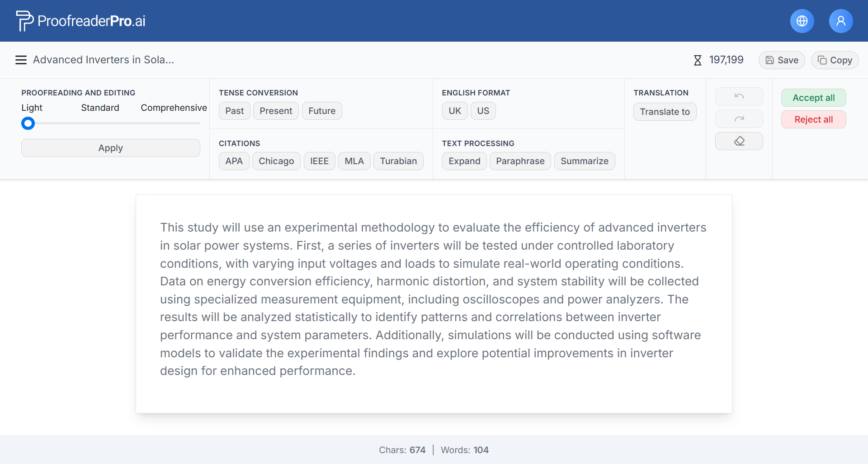Select Past tense conversion
Image resolution: width=868 pixels, height=464 pixels.
pos(234,111)
